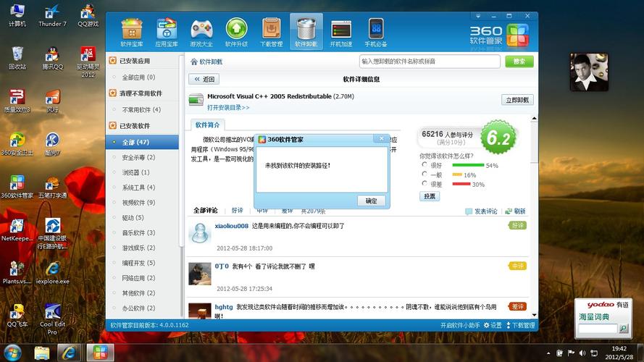Open 下载管理 download manager icon
This screenshot has height=362, width=644.
271,33
